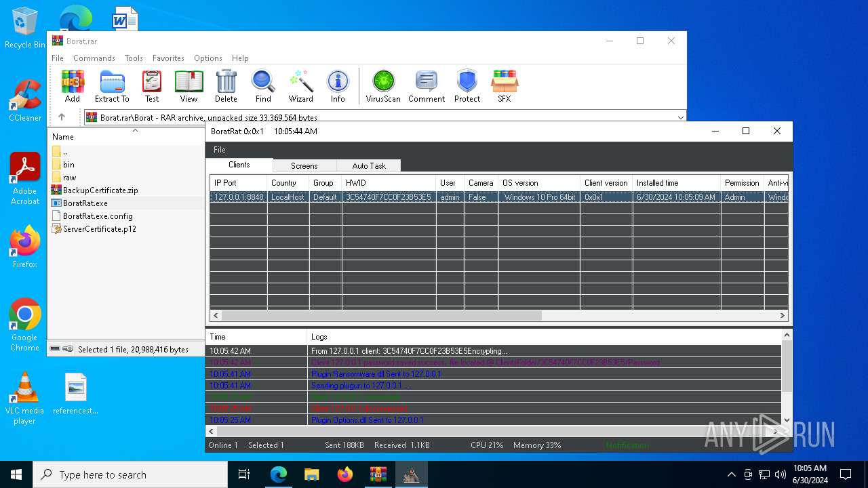
Task: Open the Help menu in WinRAR
Action: tap(240, 58)
